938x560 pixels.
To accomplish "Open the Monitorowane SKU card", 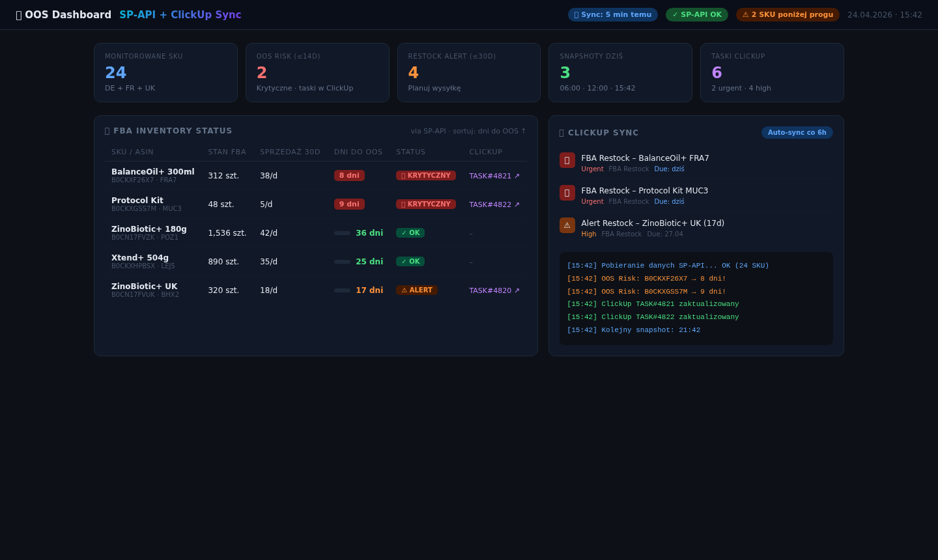I will click(165, 72).
